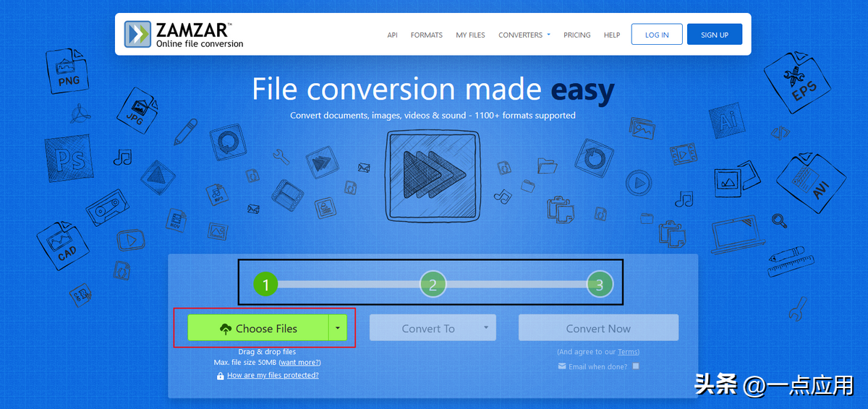
Task: Open MY FILES in navigation
Action: click(x=470, y=35)
